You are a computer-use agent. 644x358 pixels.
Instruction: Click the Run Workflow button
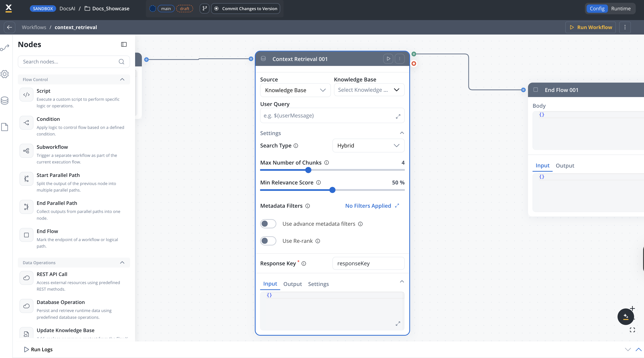[x=591, y=27]
